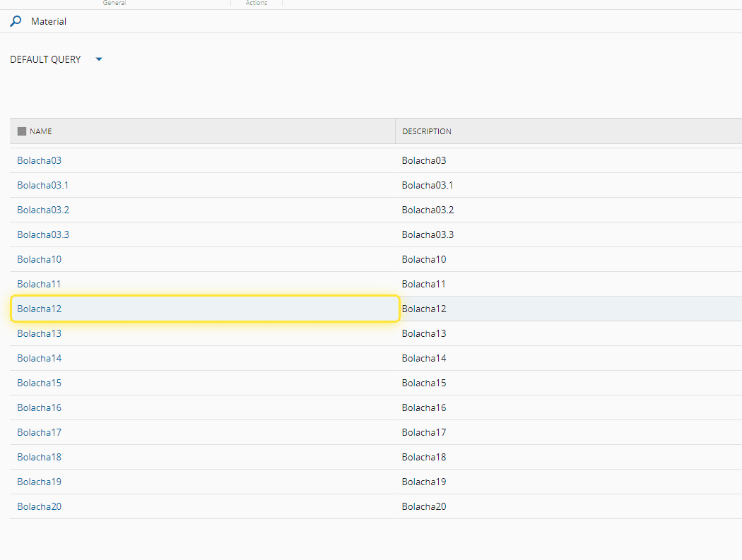
Task: Select the Bolacha15 description cell
Action: (424, 383)
